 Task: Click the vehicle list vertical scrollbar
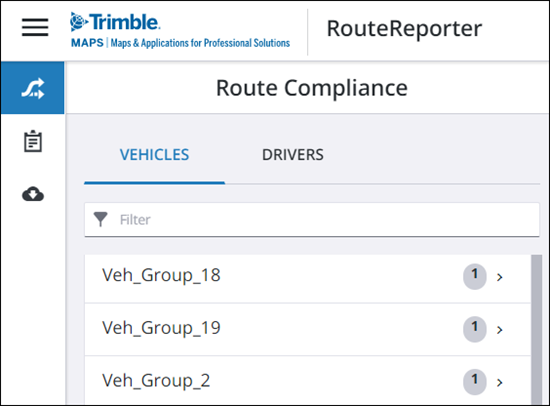536,330
